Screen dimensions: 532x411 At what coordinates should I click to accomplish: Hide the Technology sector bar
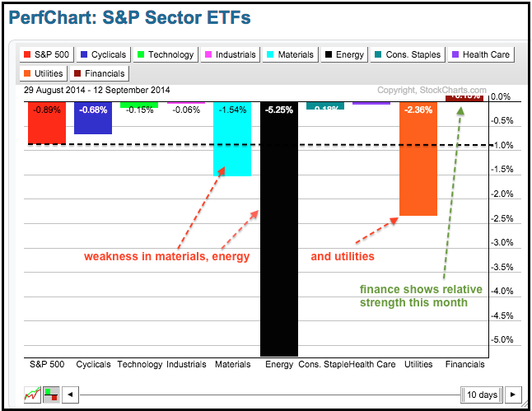pos(165,55)
